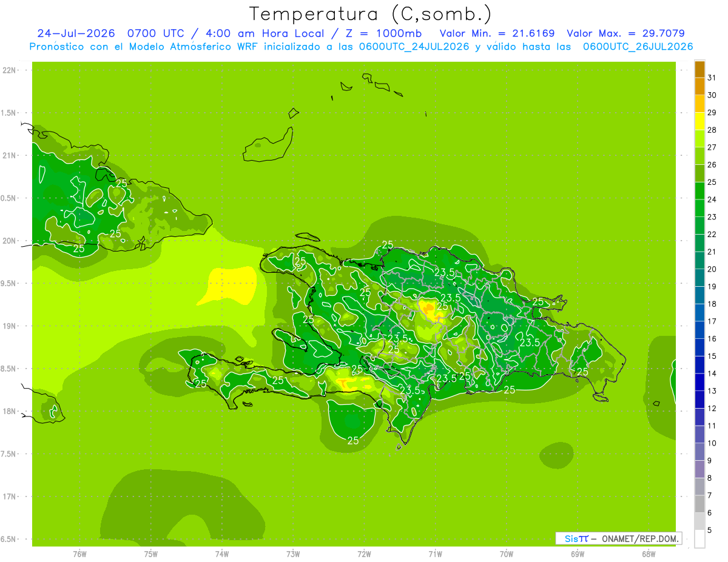This screenshot has width=728, height=562.
Task: Select the "Z = 1000mb" level label
Action: (384, 33)
